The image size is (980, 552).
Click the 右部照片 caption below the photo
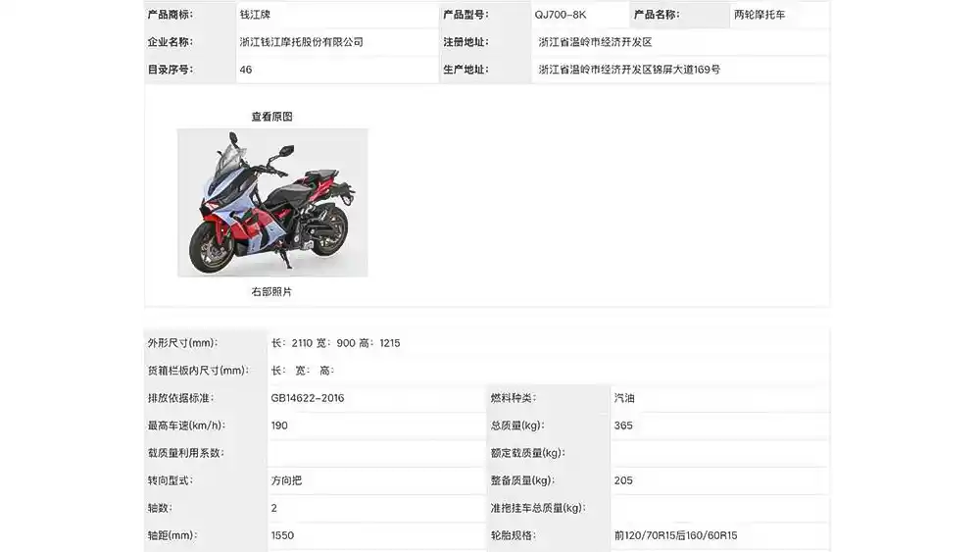coord(271,291)
